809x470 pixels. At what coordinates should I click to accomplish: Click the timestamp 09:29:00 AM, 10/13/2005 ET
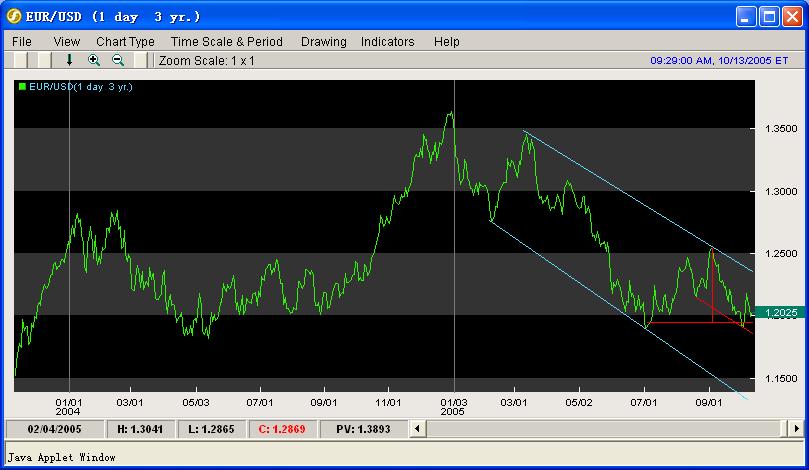click(719, 60)
